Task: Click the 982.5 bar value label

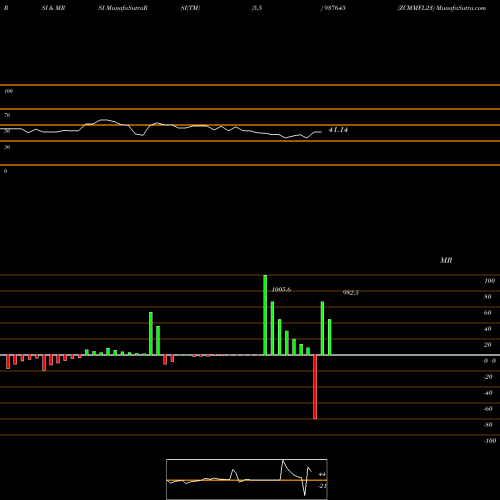Action: click(x=351, y=293)
